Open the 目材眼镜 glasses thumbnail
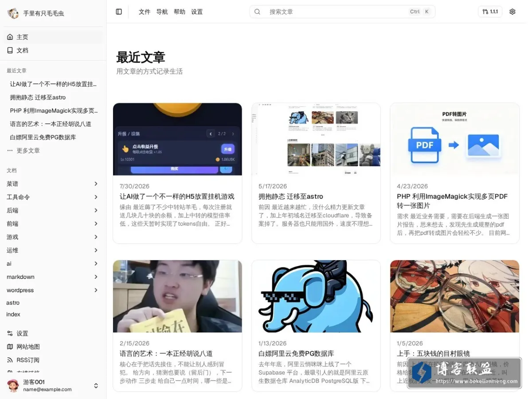This screenshot has width=532, height=399. [454, 296]
